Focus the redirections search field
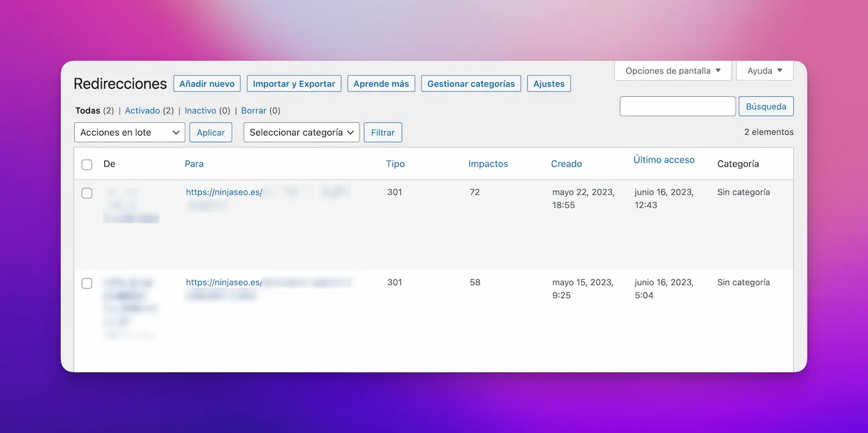 click(x=678, y=106)
